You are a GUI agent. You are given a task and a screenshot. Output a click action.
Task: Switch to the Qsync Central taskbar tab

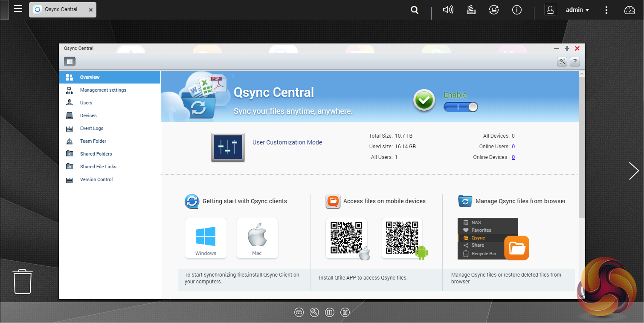coord(63,9)
